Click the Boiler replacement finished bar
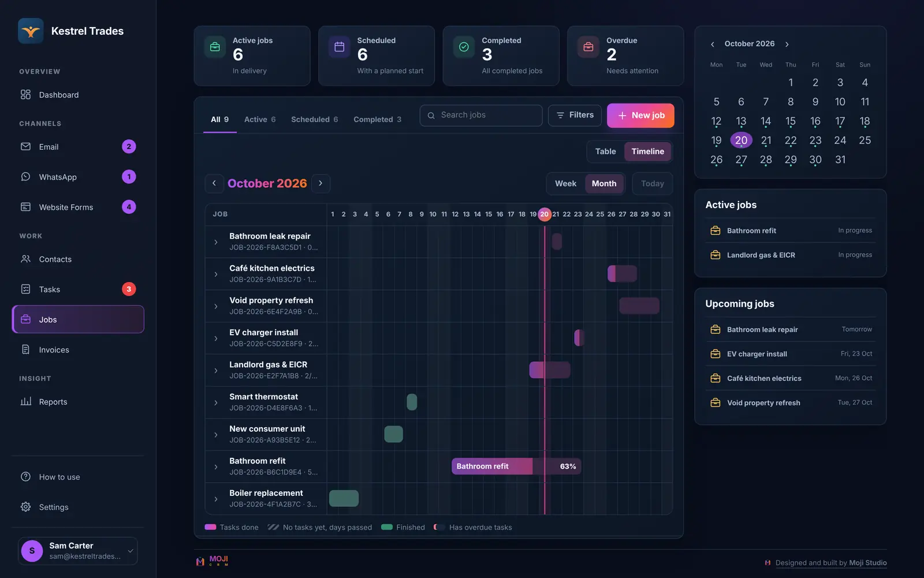This screenshot has height=578, width=924. click(344, 498)
